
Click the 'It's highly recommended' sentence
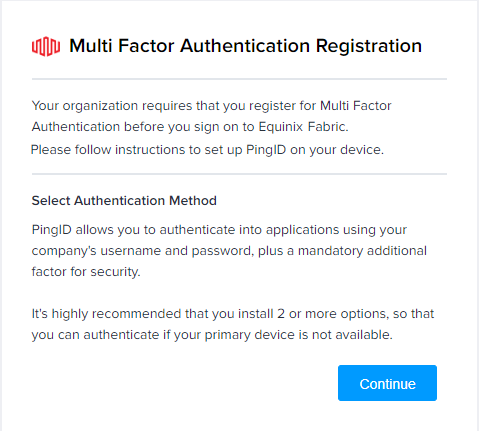point(233,314)
